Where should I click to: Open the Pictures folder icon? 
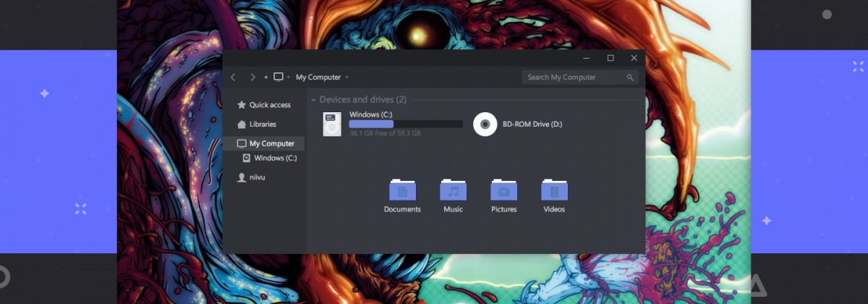coord(503,190)
